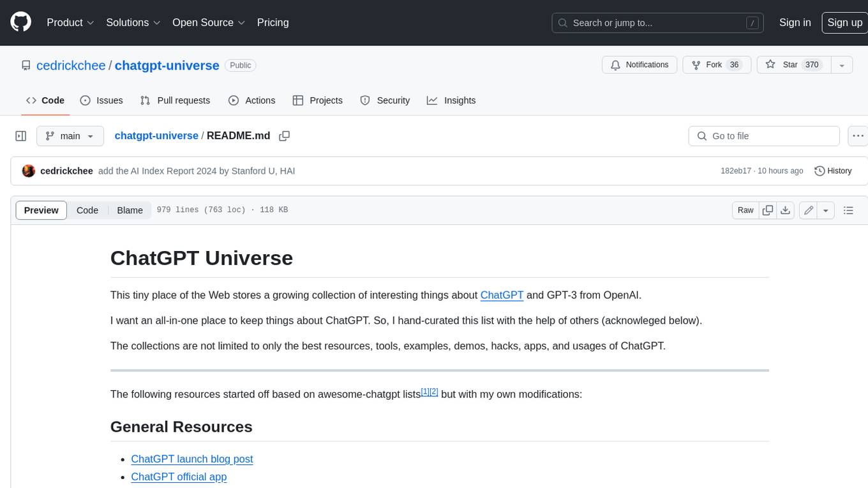Download the raw file
The image size is (868, 488).
pyautogui.click(x=786, y=210)
